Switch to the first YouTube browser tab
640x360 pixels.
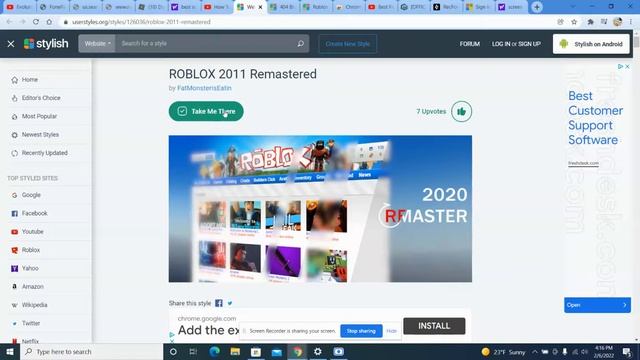tap(19, 7)
